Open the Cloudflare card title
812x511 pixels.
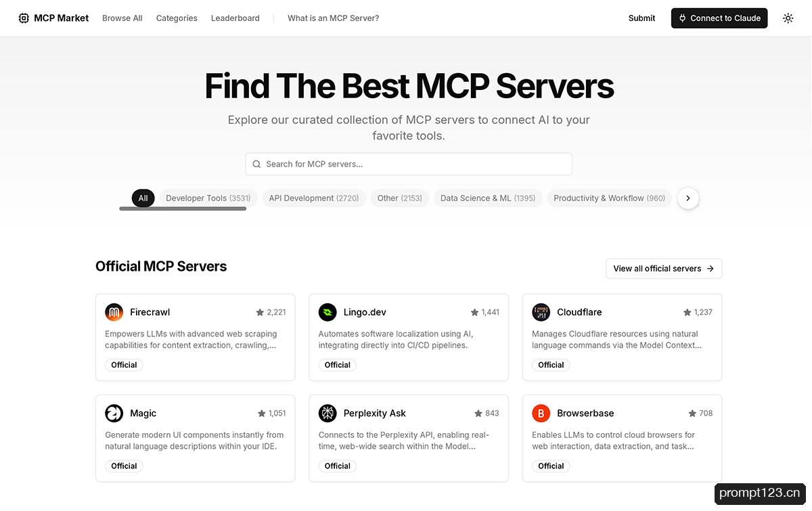tap(579, 312)
